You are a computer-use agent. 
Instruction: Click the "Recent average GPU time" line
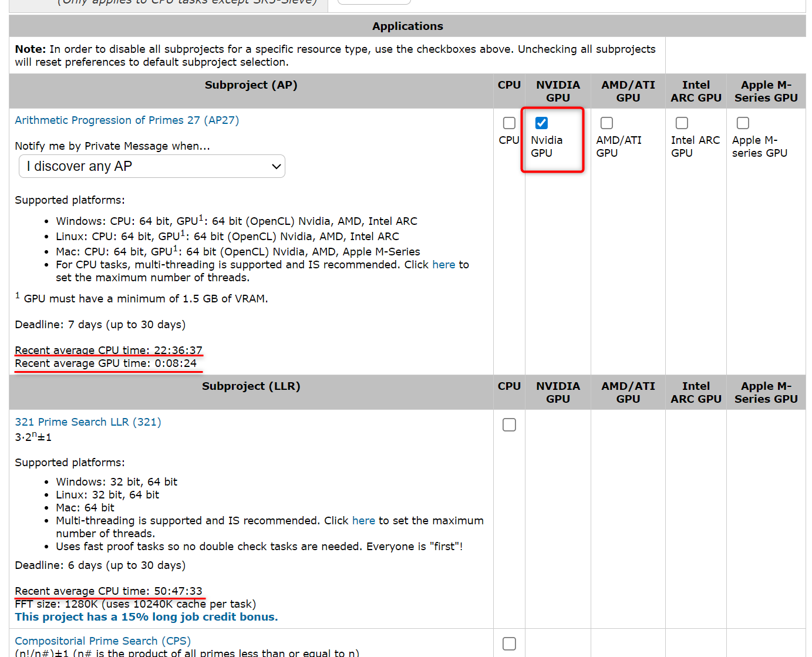106,363
